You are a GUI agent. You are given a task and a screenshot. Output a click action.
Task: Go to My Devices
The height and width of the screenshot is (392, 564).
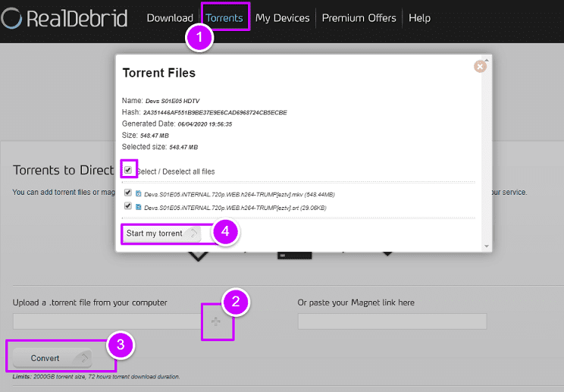point(282,18)
